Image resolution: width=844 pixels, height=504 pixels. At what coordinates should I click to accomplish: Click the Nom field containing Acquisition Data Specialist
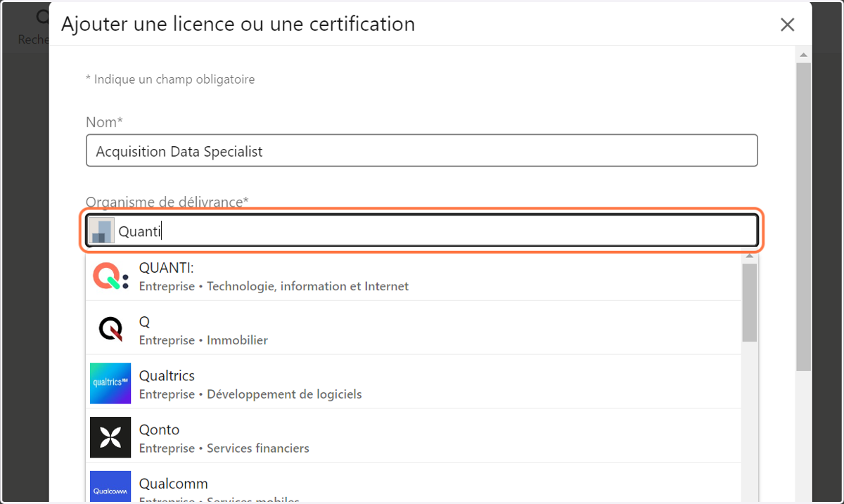pos(421,150)
